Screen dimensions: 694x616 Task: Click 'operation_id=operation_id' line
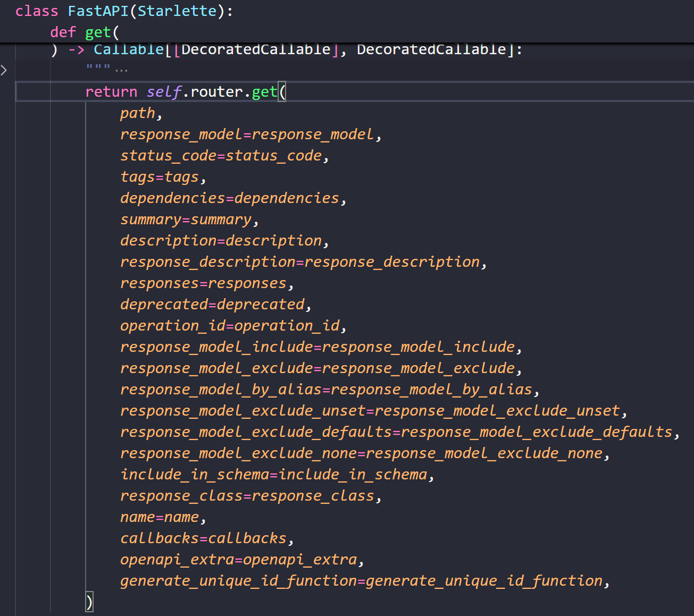[233, 326]
